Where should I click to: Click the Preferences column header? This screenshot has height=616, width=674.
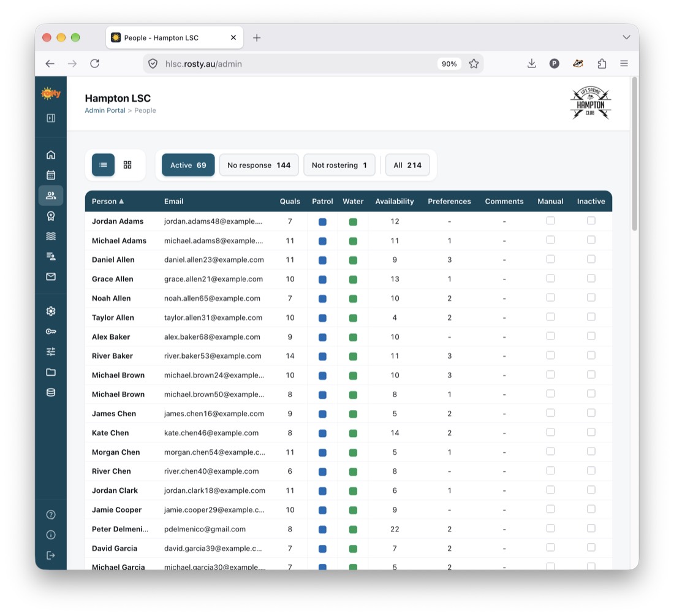click(x=449, y=201)
